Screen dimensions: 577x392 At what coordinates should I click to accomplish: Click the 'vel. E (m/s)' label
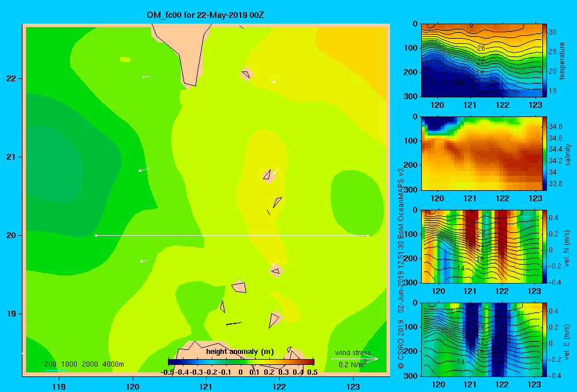point(567,342)
